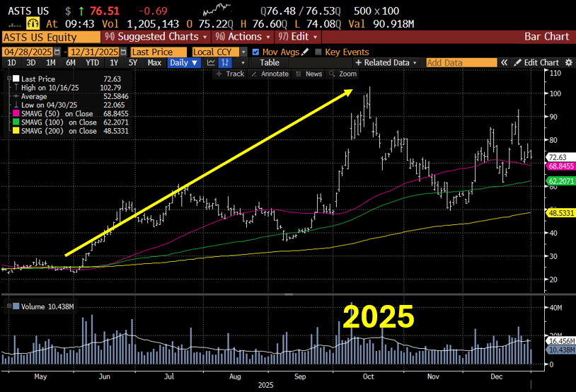Click the pink SMAVG (50) color swatch
Viewport: 576px width, 392px height.
coord(16,113)
